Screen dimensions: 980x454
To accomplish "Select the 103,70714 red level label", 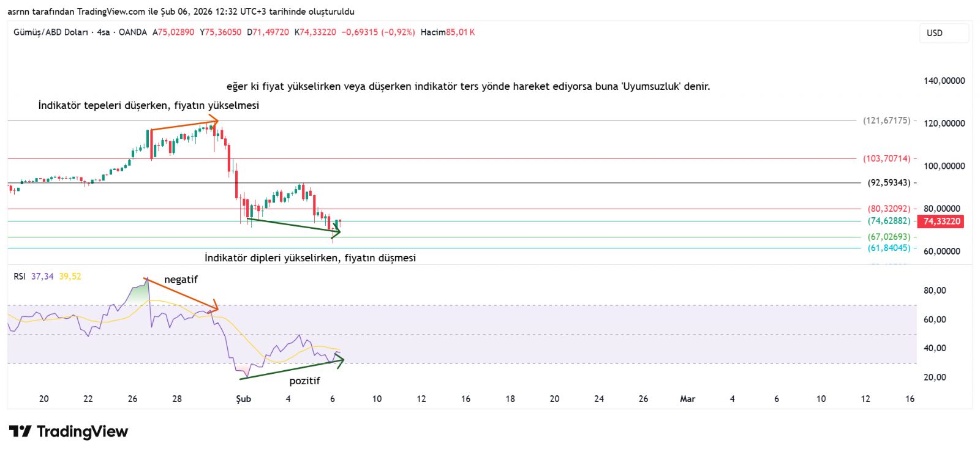I will (x=886, y=158).
